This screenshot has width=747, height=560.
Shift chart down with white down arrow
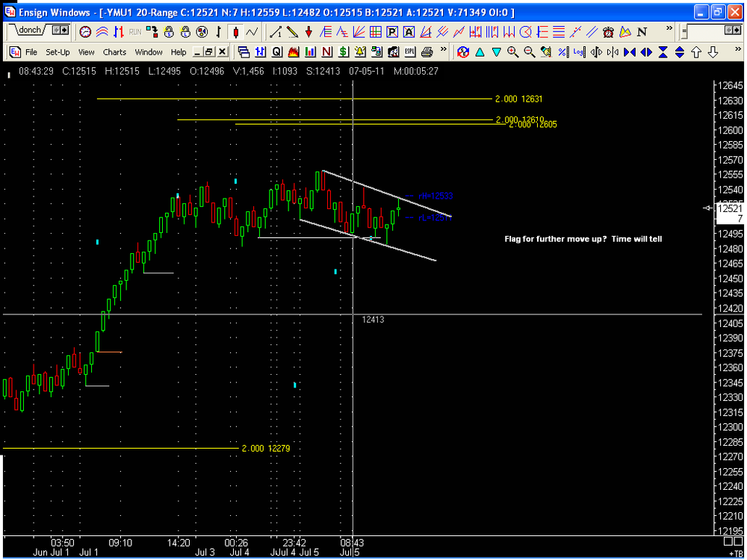713,52
